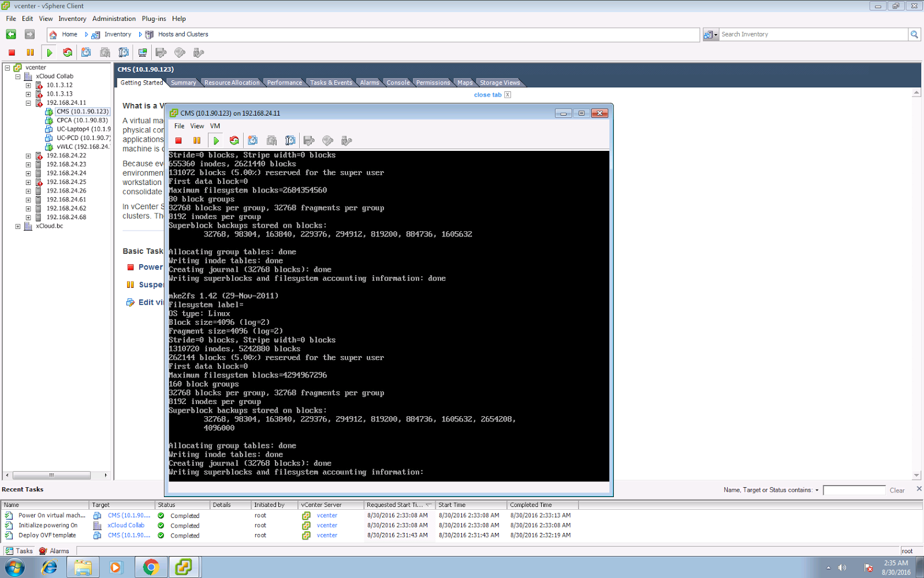Connect a CD/DVD device from the toolbar

click(327, 140)
